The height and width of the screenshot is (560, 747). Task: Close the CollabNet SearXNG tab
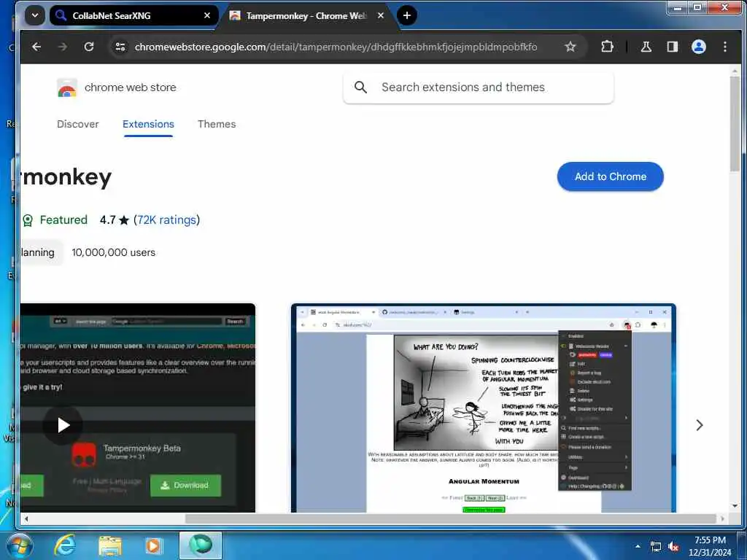(206, 15)
